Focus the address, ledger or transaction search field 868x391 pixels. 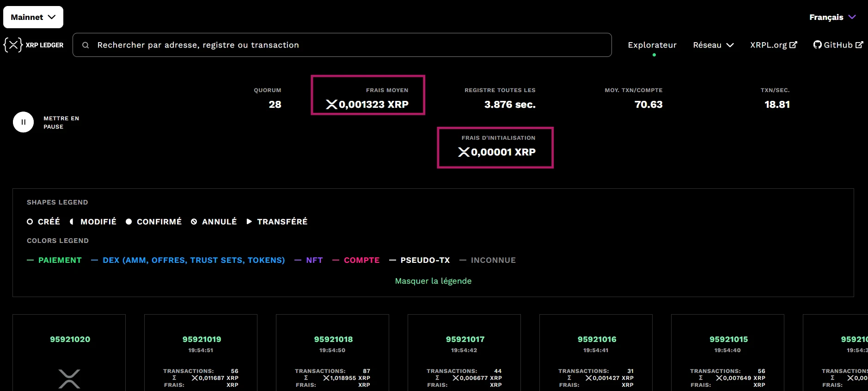pos(342,45)
